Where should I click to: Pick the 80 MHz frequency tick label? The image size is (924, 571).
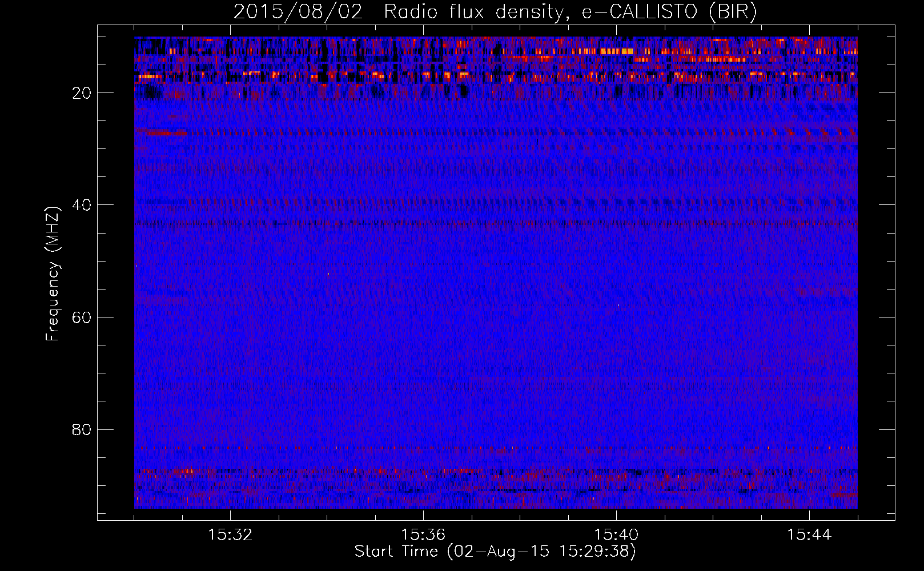click(82, 429)
